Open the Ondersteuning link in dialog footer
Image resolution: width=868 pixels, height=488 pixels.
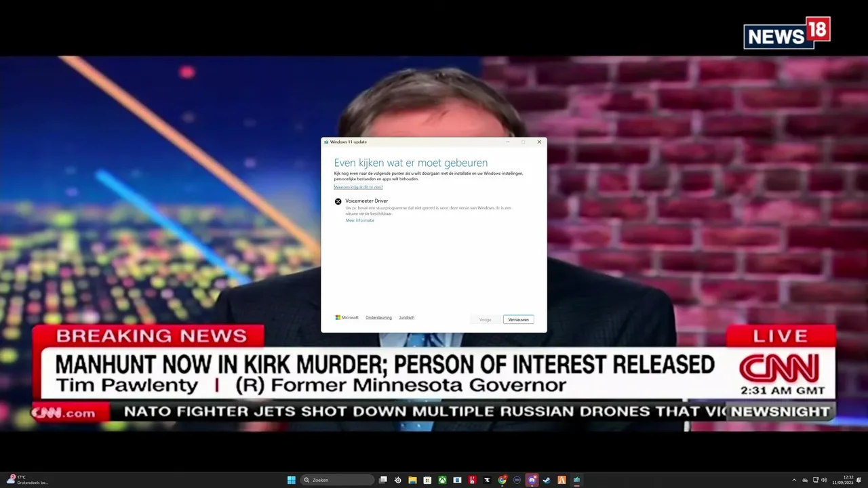coord(378,317)
